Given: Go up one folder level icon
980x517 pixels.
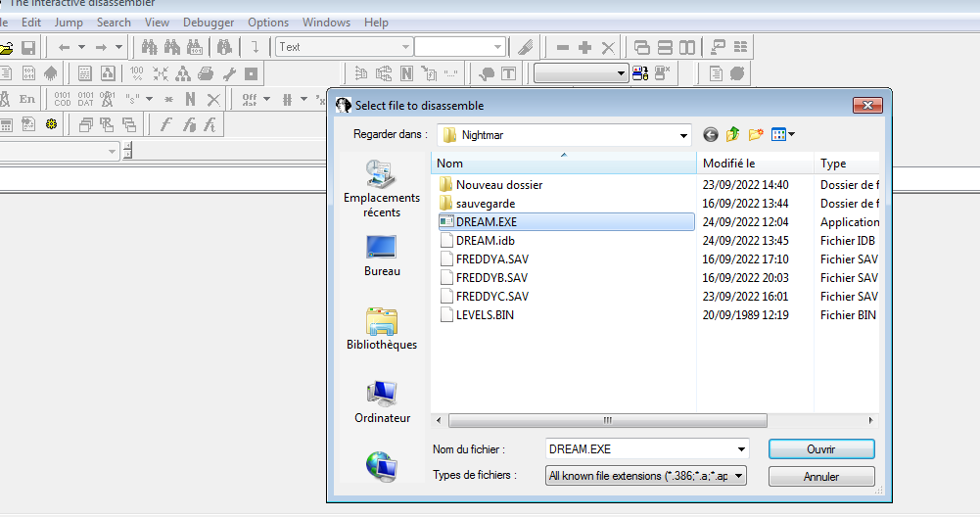Looking at the screenshot, I should point(732,134).
